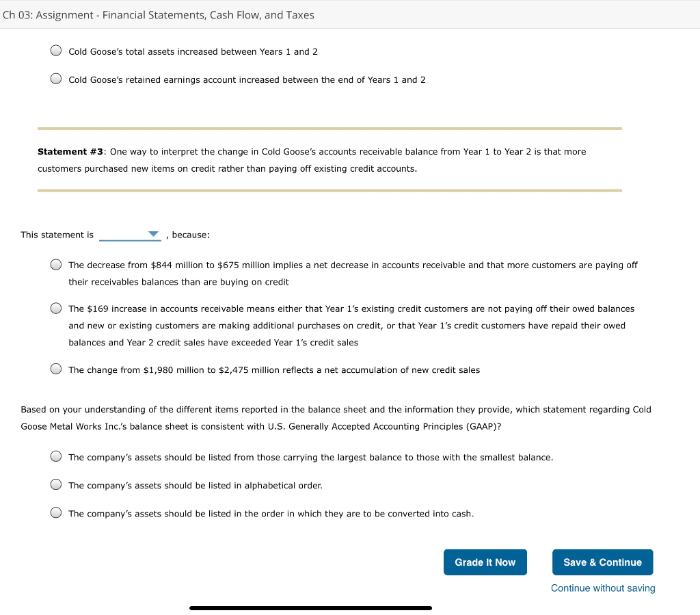Open dropdown to mark Statement #3 true or false
The height and width of the screenshot is (615, 700).
[130, 235]
